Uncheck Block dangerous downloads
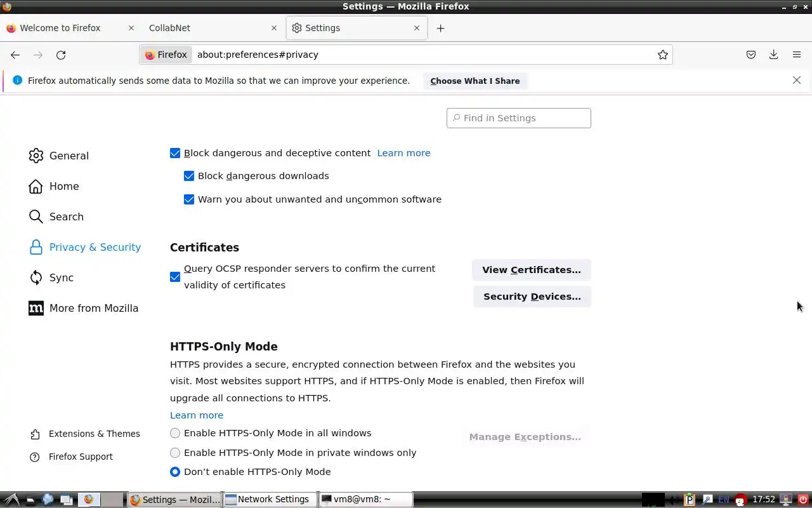This screenshot has width=812, height=508. coord(189,176)
